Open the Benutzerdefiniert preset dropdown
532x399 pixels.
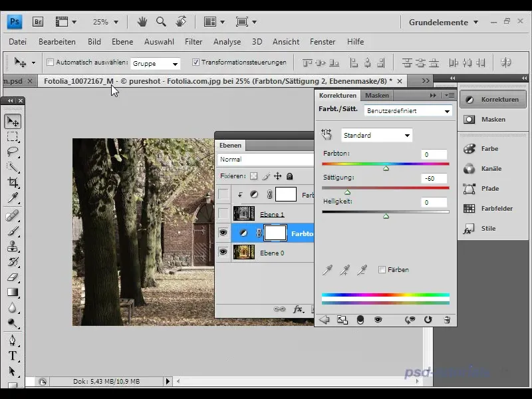pyautogui.click(x=408, y=111)
